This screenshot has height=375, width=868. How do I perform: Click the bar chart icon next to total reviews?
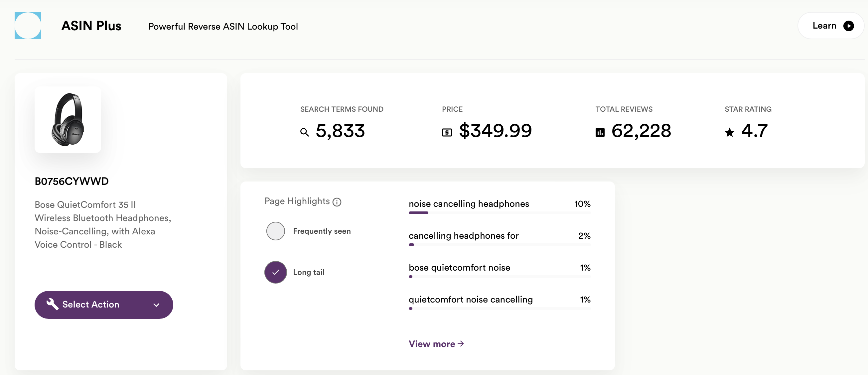(x=600, y=131)
